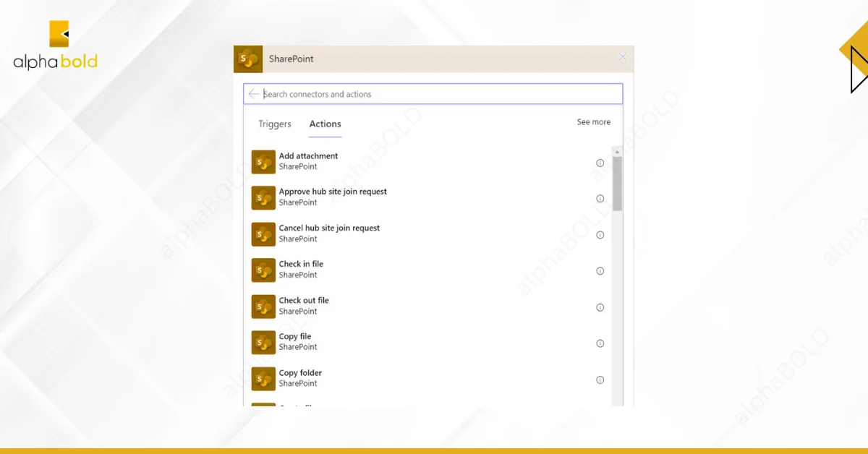The image size is (868, 454).
Task: Click the SharePoint title in panel header
Action: pyautogui.click(x=291, y=59)
